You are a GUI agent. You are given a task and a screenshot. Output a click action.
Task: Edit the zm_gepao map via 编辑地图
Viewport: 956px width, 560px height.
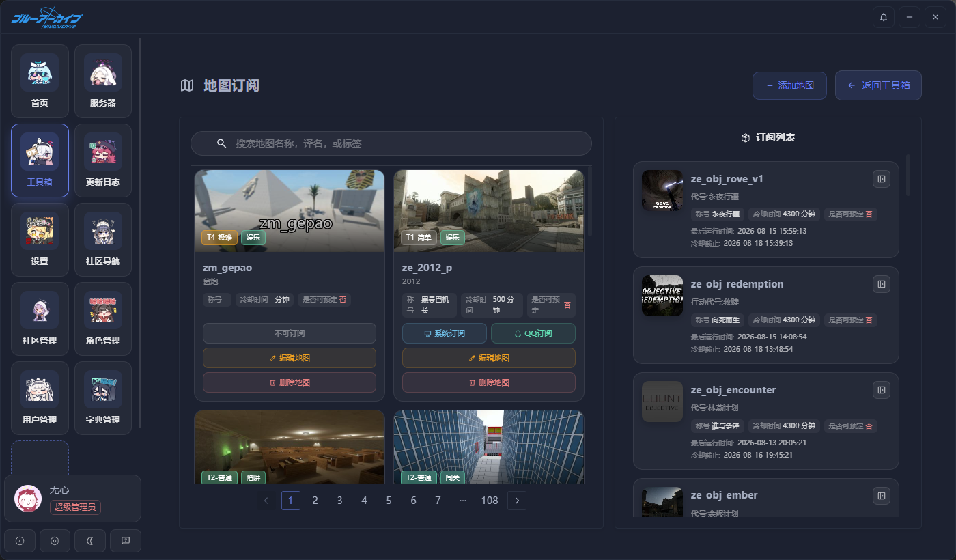290,358
